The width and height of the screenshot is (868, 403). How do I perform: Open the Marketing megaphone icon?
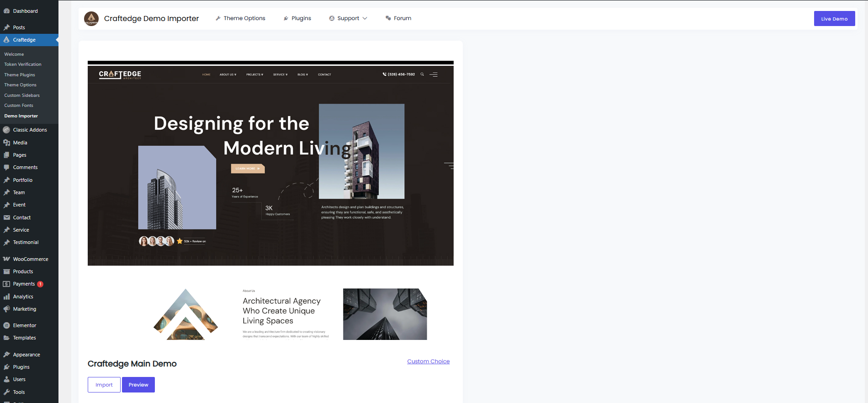pos(6,309)
